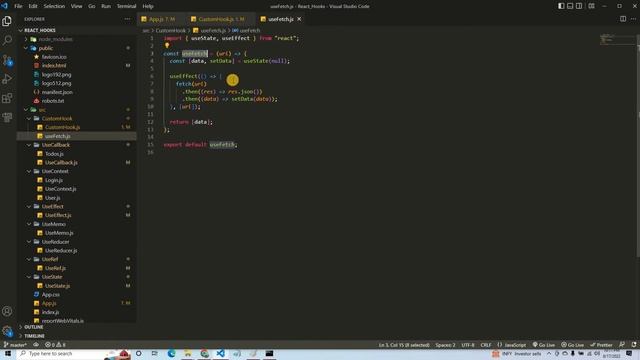640x360 pixels.
Task: Click the notifications bell in status bar
Action: point(634,345)
